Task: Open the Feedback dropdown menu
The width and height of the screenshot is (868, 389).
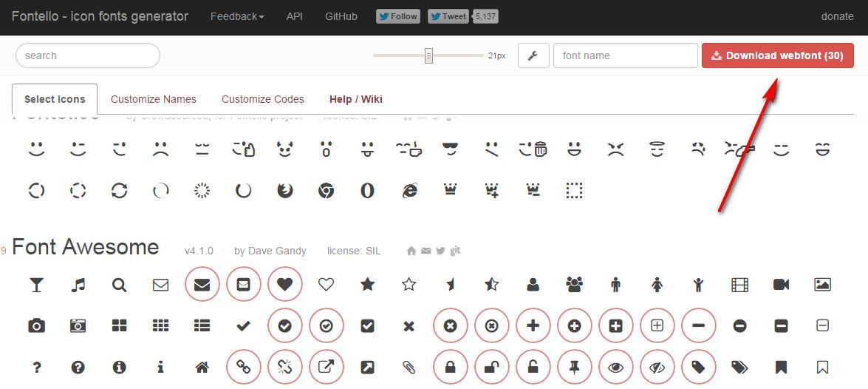Action: point(237,16)
